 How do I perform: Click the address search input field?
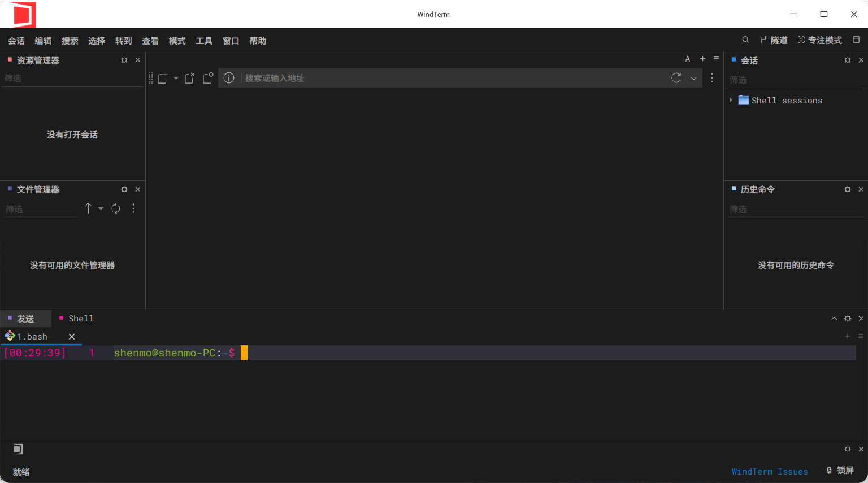[452, 78]
